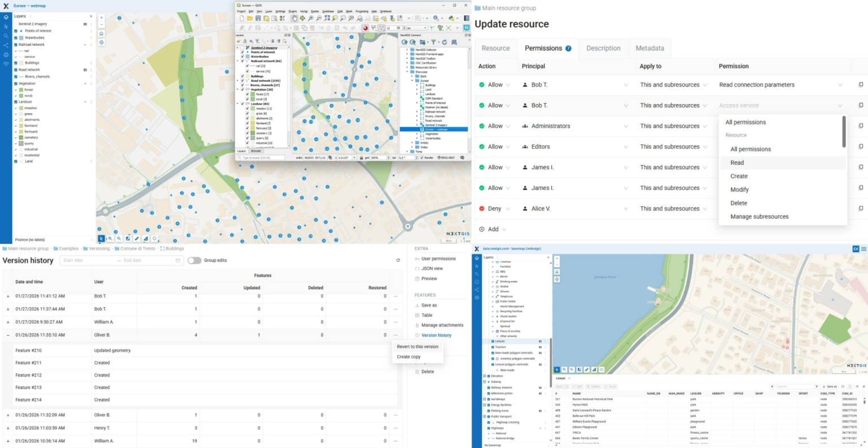Open the Read connection parameters permission dropdown
This screenshot has height=448, width=868.
(781, 85)
